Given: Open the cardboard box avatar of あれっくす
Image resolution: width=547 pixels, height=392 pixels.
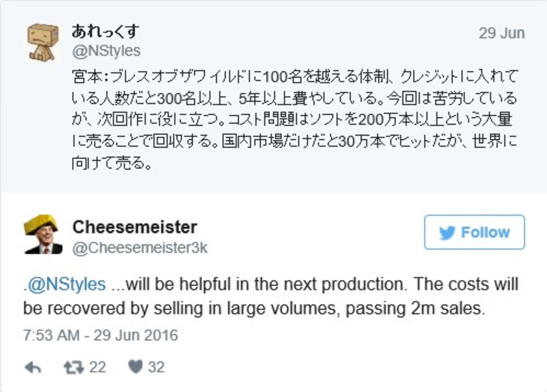Looking at the screenshot, I should [x=43, y=42].
